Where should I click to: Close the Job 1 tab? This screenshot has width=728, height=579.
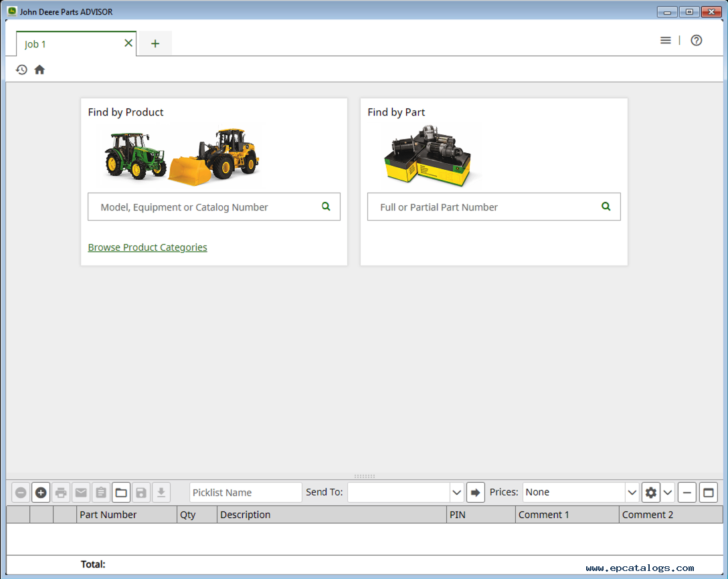click(128, 43)
